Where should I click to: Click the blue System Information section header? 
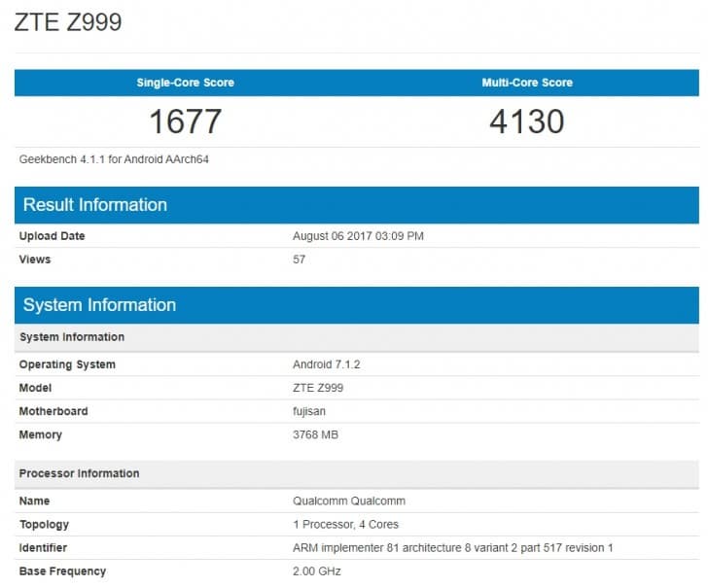[x=357, y=305]
